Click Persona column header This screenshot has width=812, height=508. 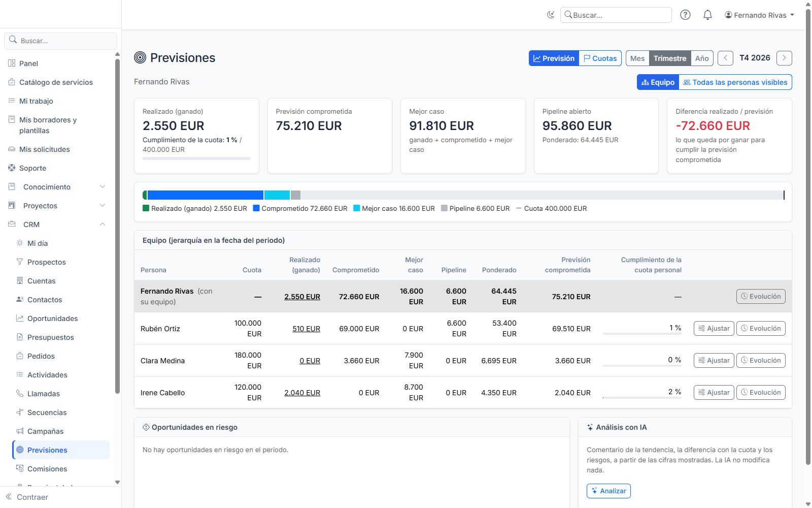pyautogui.click(x=153, y=270)
